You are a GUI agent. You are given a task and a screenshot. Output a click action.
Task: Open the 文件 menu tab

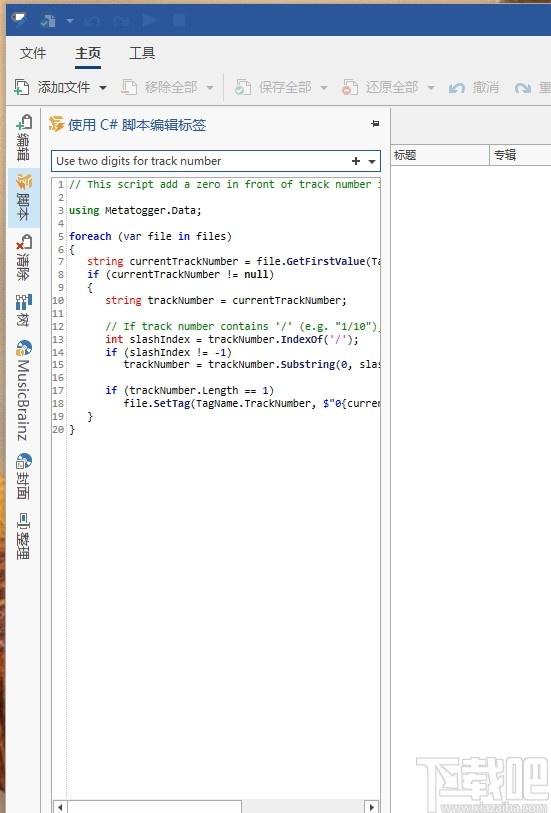(33, 53)
